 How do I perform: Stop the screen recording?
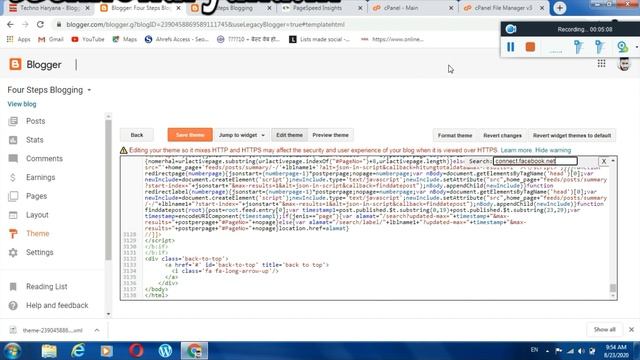530,47
